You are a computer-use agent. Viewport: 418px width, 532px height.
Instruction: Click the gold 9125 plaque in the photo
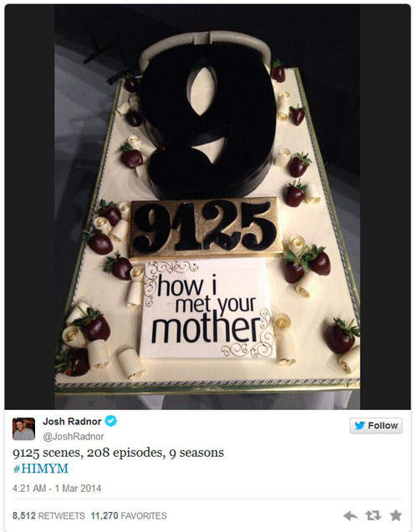tap(205, 226)
